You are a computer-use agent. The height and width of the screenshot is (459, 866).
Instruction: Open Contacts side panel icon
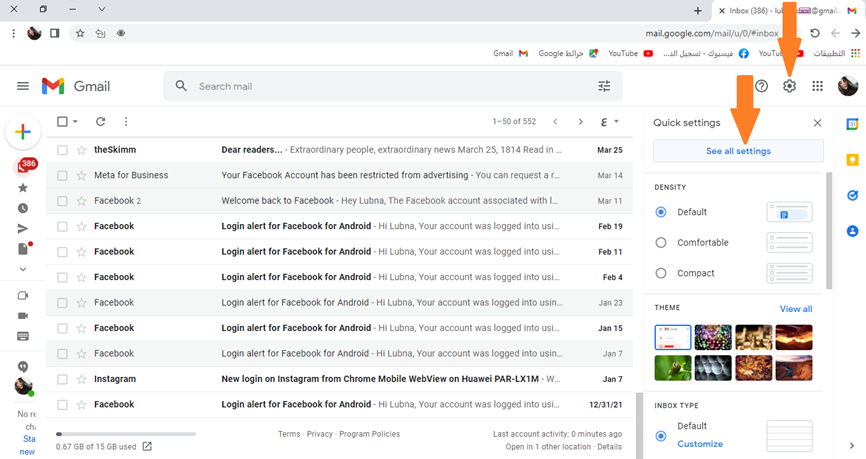[853, 231]
